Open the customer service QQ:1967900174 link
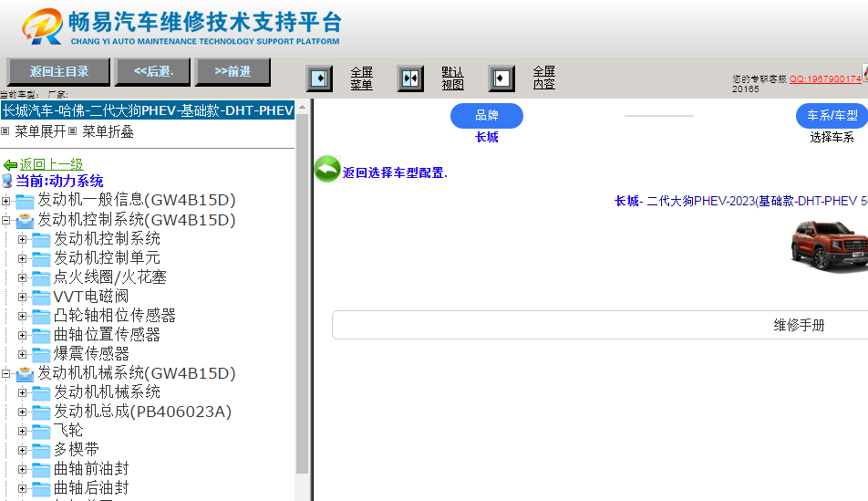This screenshot has width=868, height=501. pyautogui.click(x=825, y=78)
